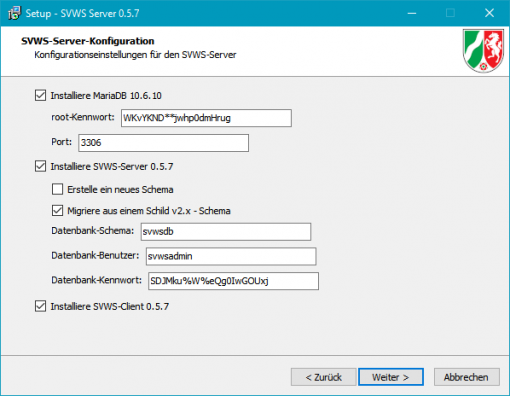510x396 pixels.
Task: Focus the Datenbank-Kennwort input field
Action: (233, 281)
